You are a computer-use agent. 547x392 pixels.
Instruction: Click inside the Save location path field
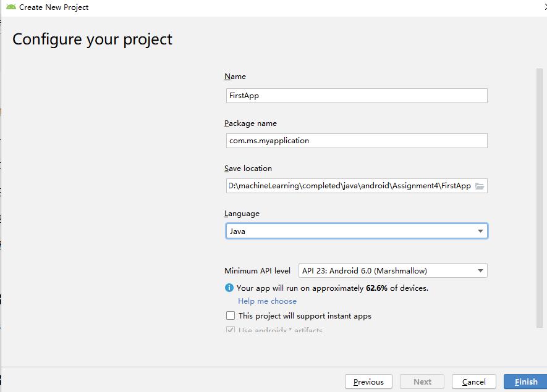pyautogui.click(x=349, y=186)
